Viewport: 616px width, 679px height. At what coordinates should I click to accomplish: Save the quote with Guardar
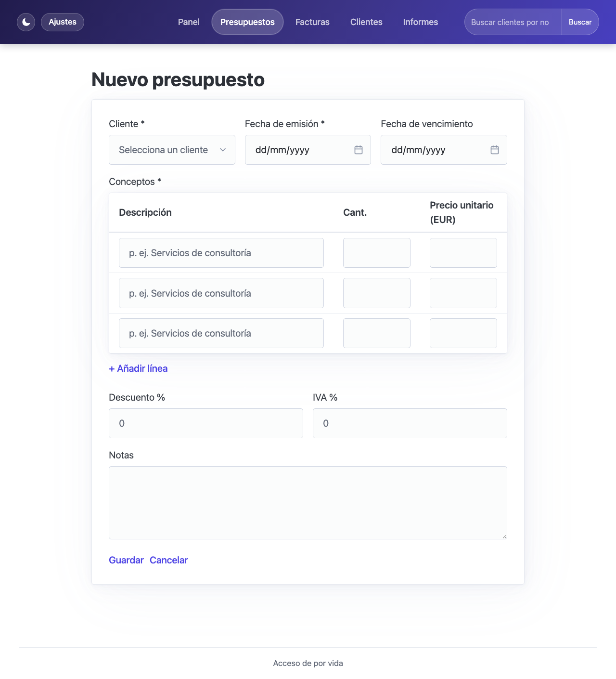click(x=126, y=560)
